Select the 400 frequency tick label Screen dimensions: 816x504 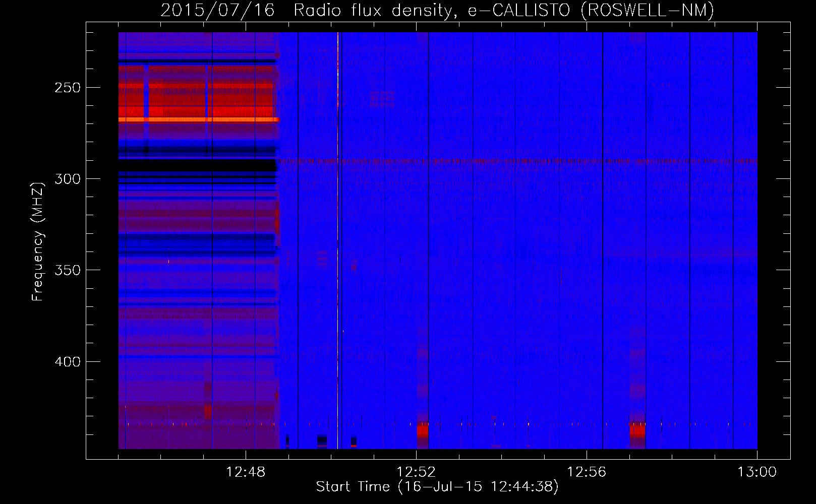(68, 362)
